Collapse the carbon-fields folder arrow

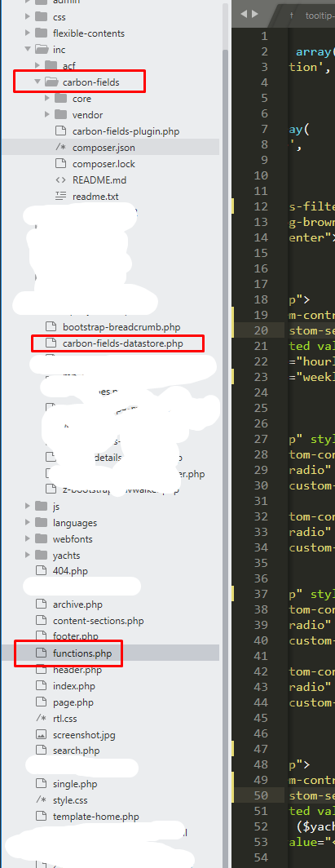[x=37, y=82]
